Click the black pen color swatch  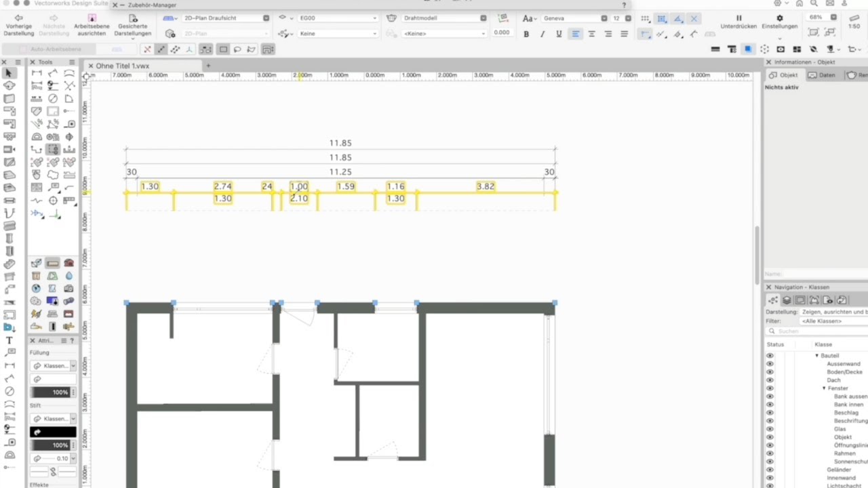53,432
